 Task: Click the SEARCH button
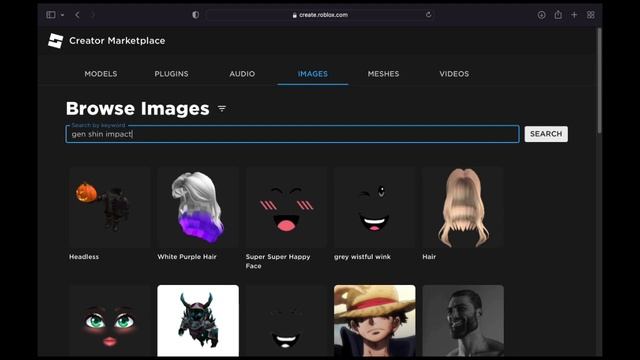[x=546, y=134]
